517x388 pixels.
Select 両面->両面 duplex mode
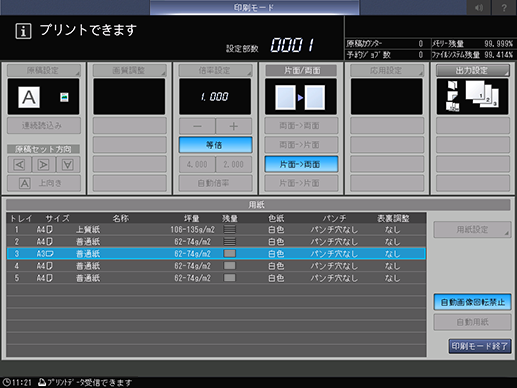(x=301, y=126)
